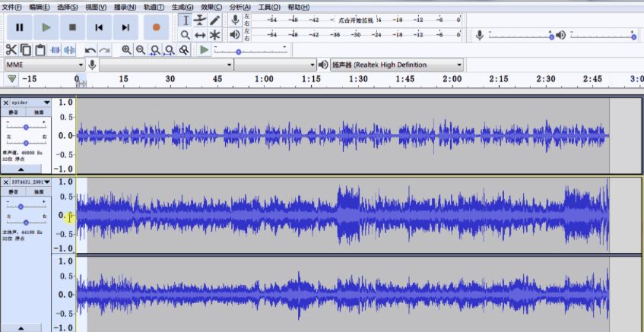The width and height of the screenshot is (644, 332).
Task: Click the playback meter speaker icon
Action: pyautogui.click(x=235, y=35)
